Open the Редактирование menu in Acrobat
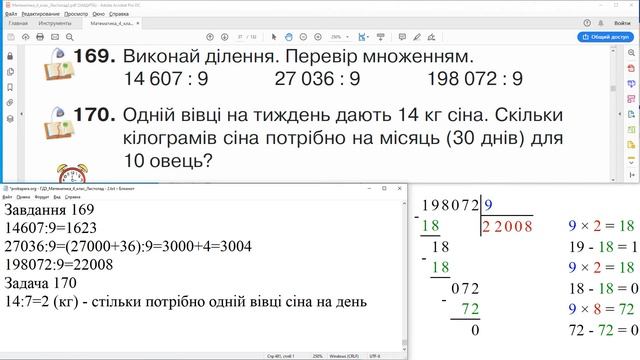This screenshot has width=640, height=360. tap(40, 14)
